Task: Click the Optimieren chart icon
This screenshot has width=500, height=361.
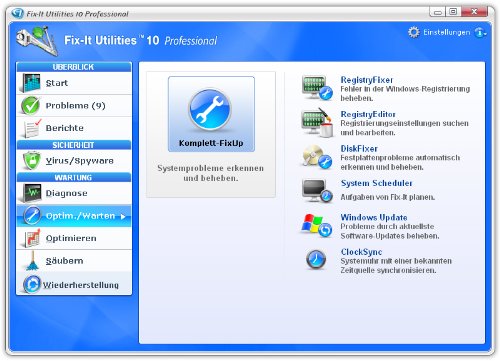Action: tap(32, 238)
